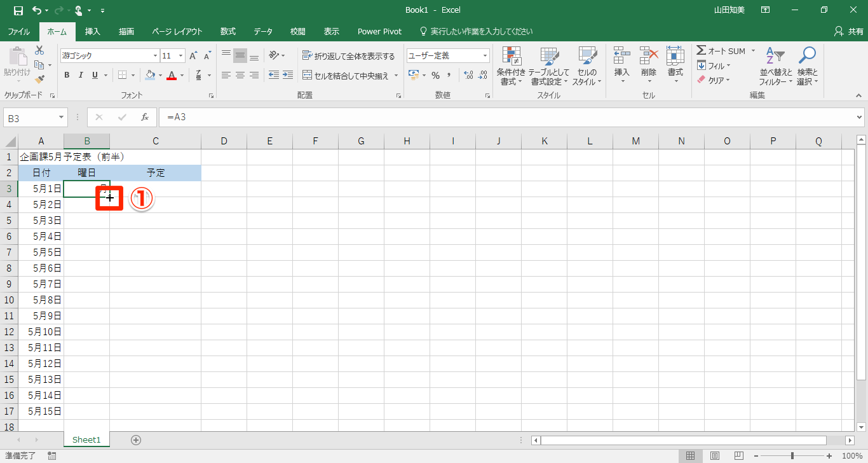The width and height of the screenshot is (868, 463).
Task: Click the Borders icon
Action: (x=123, y=75)
